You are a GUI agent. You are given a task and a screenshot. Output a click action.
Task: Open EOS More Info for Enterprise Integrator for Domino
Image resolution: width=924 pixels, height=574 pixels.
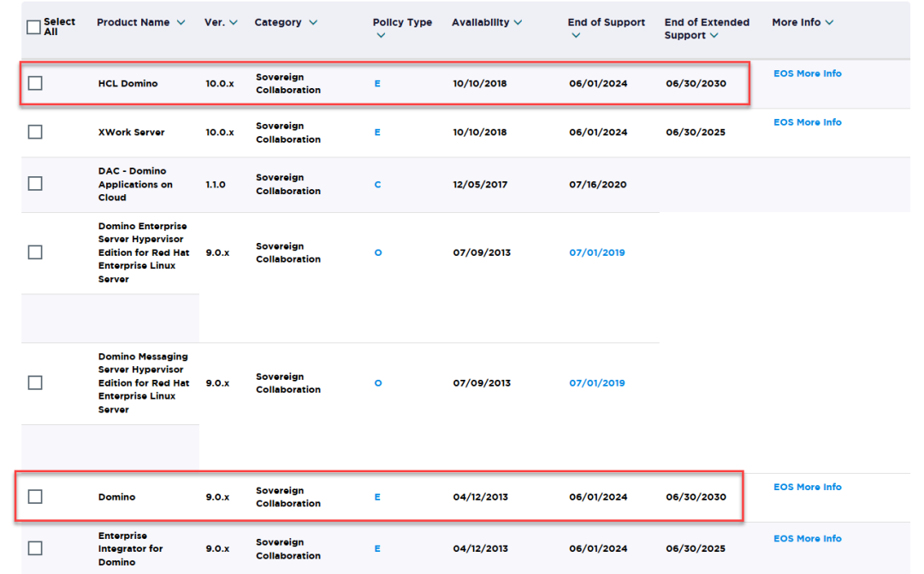tap(808, 539)
